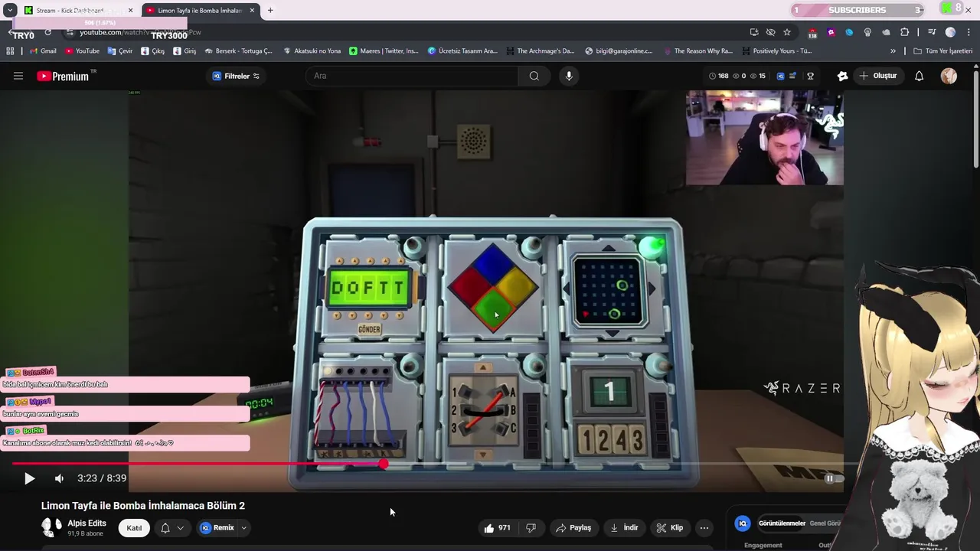The height and width of the screenshot is (551, 980).
Task: Open YouTube notifications bell in header
Action: (x=920, y=76)
